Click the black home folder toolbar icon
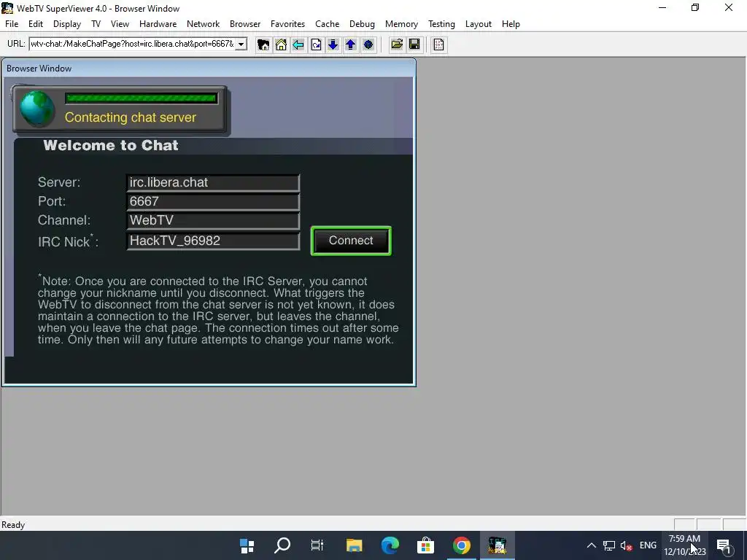Image resolution: width=747 pixels, height=560 pixels. click(x=263, y=44)
